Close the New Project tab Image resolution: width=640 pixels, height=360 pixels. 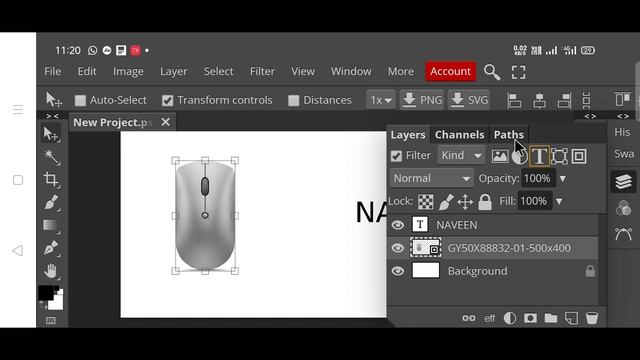click(165, 122)
